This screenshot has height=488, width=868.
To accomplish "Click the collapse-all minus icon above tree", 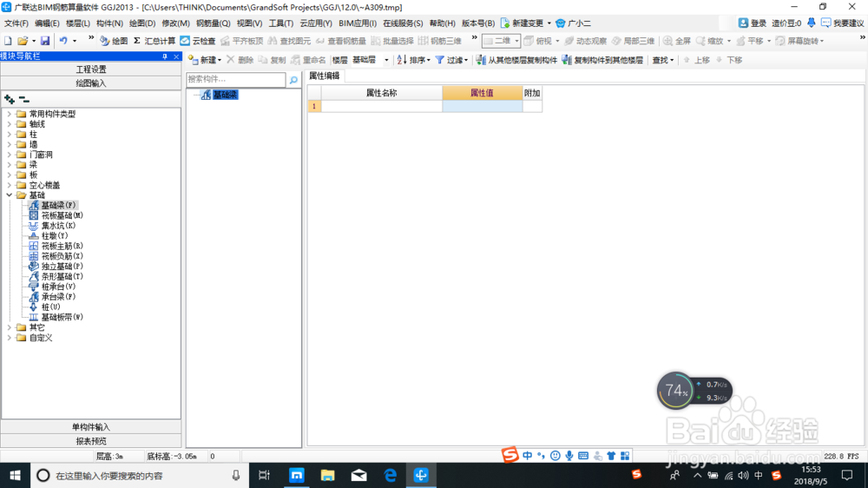I will (x=23, y=100).
